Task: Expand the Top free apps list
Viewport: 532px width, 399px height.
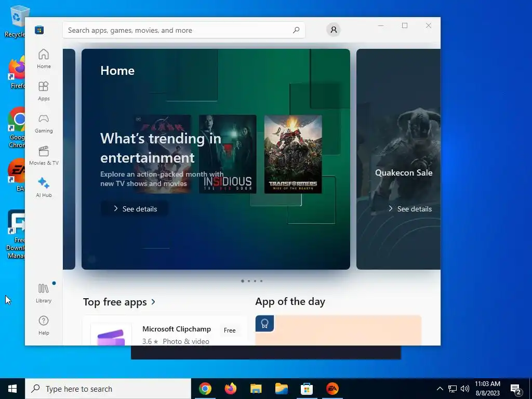Action: coord(153,302)
